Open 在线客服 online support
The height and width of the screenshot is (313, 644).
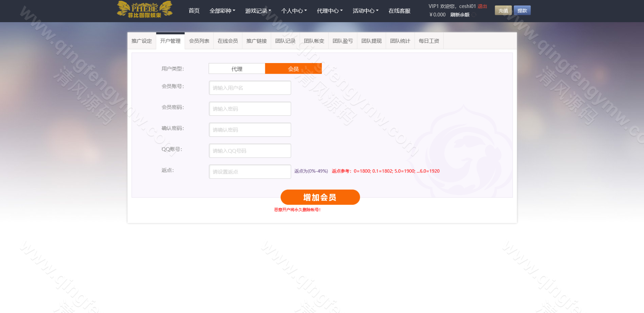399,11
